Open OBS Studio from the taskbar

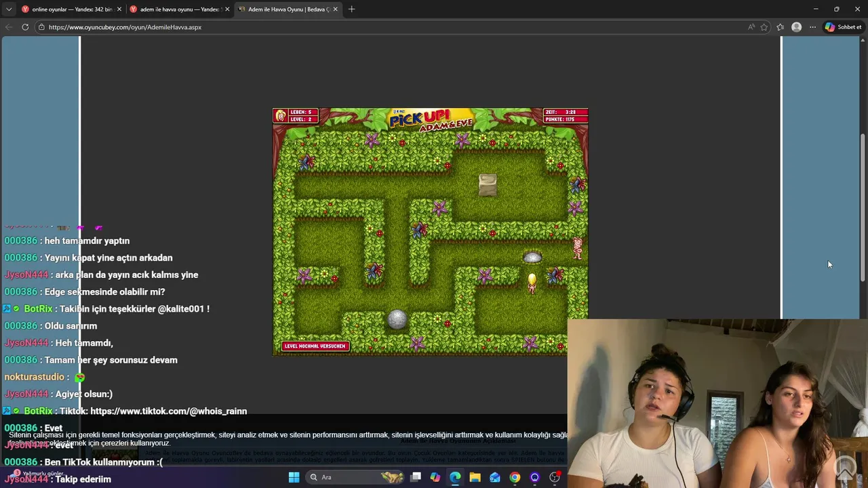[555, 477]
